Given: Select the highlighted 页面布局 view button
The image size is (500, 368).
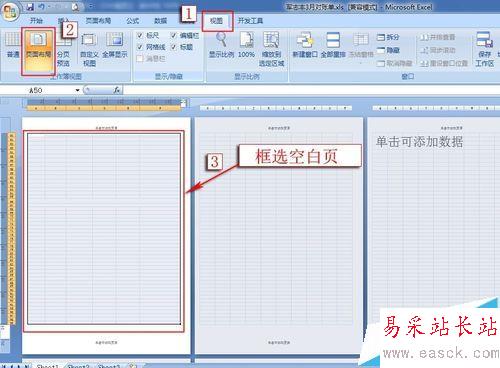Looking at the screenshot, I should pos(38,51).
